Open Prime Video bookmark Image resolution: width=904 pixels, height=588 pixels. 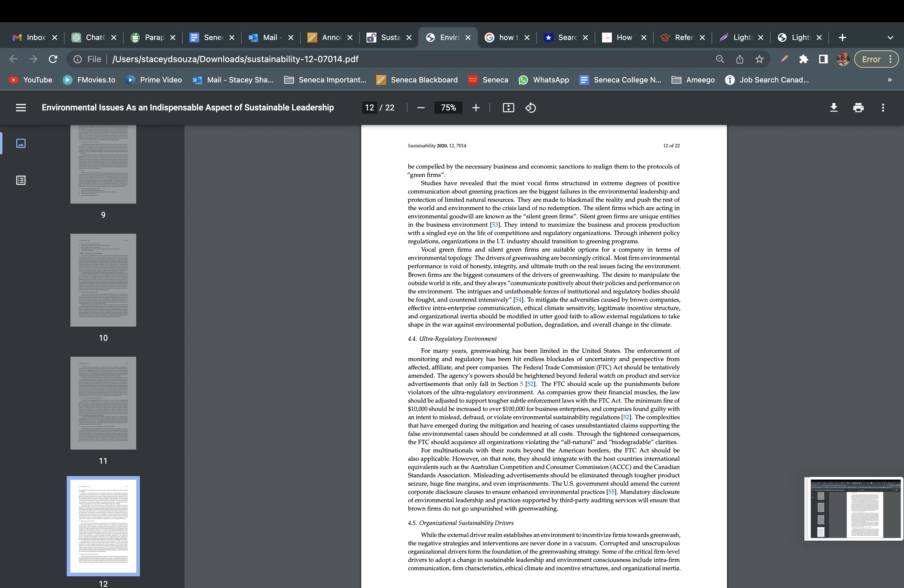(154, 80)
